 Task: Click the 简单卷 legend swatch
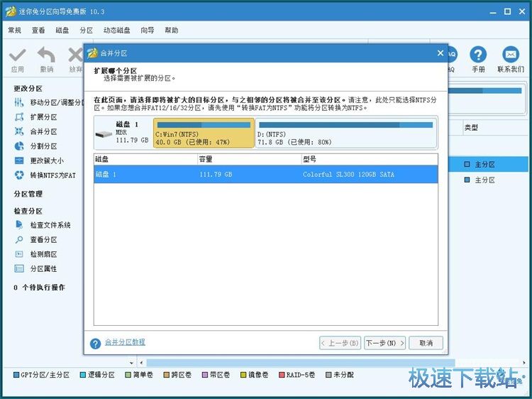(128, 375)
